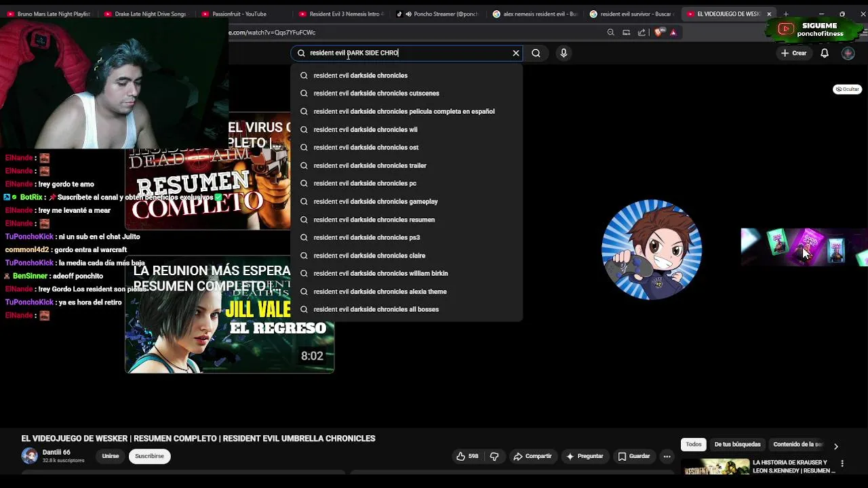
Task: Select suggestion 'darkside chronicles claire'
Action: coord(407,256)
